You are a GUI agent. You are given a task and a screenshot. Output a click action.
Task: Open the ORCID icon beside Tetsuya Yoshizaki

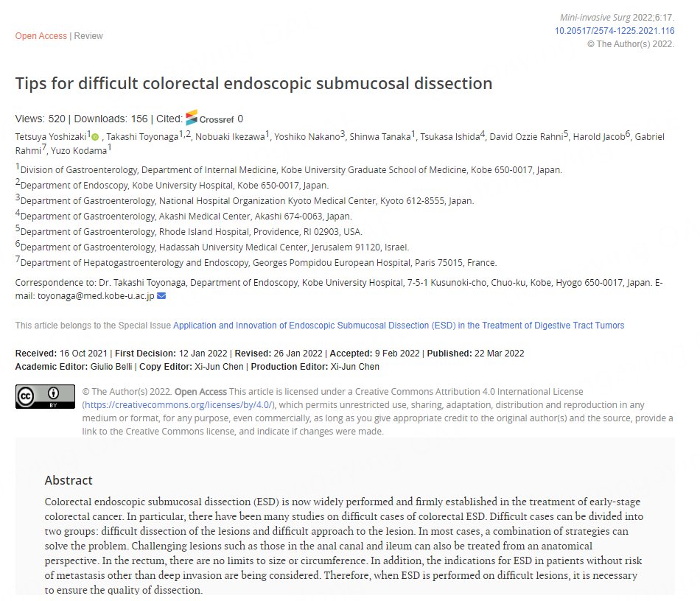click(95, 137)
